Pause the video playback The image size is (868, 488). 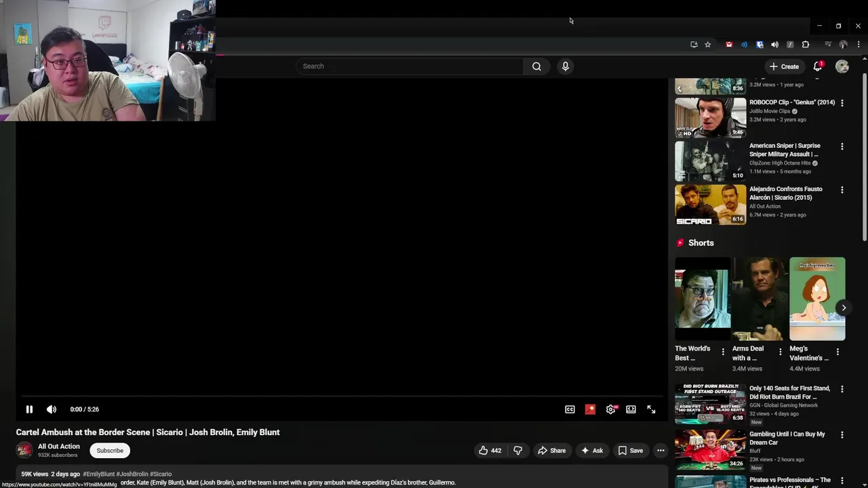pyautogui.click(x=29, y=409)
